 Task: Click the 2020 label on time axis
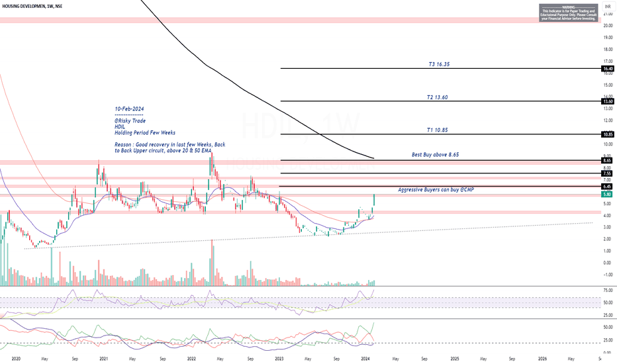click(16, 359)
